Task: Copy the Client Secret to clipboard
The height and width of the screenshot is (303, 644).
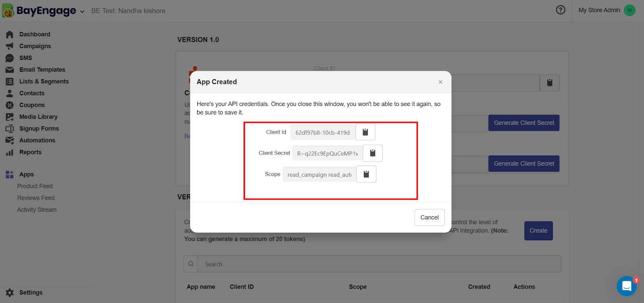Action: coord(373,153)
